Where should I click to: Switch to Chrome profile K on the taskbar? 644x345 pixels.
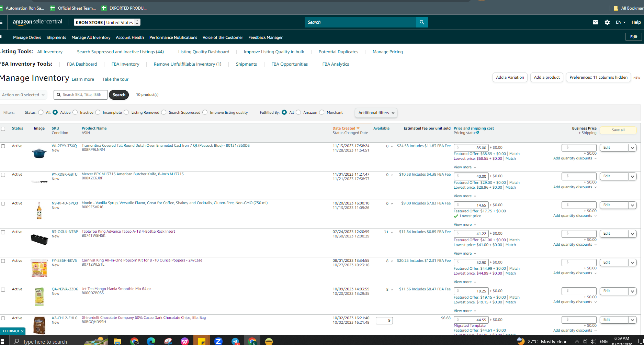coord(252,341)
